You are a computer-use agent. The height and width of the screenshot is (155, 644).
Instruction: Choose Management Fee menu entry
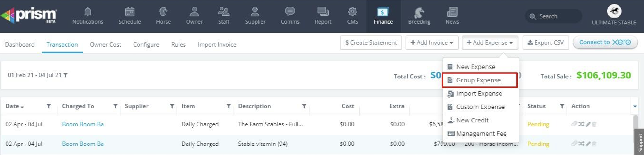pyautogui.click(x=481, y=134)
